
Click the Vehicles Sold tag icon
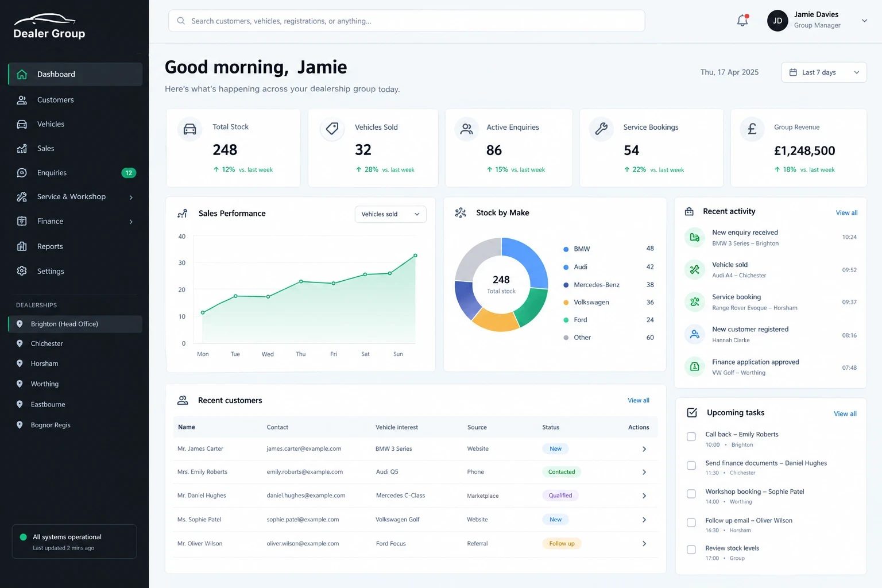(332, 129)
